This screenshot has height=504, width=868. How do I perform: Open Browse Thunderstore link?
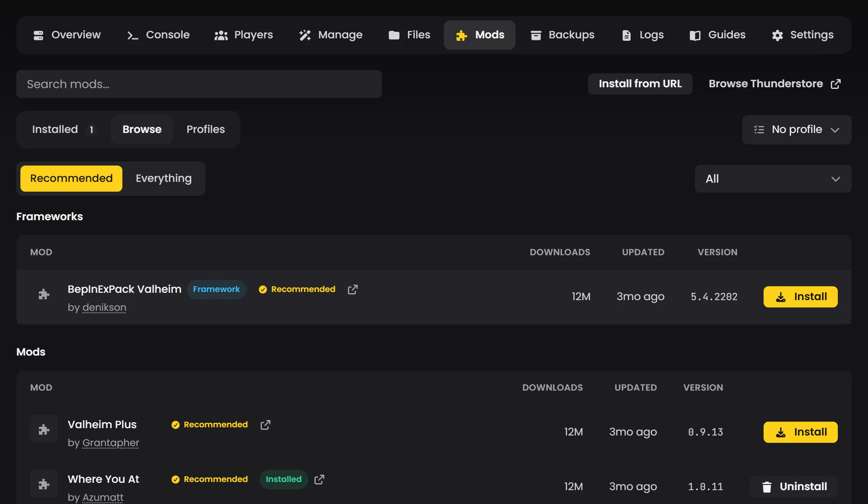(x=775, y=84)
